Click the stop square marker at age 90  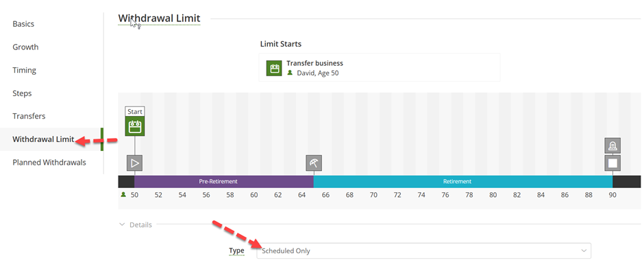612,163
